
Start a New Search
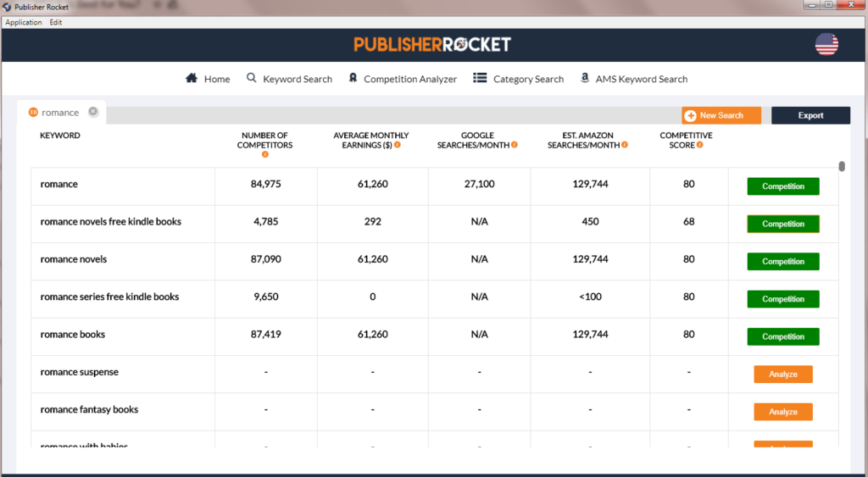[x=721, y=115]
